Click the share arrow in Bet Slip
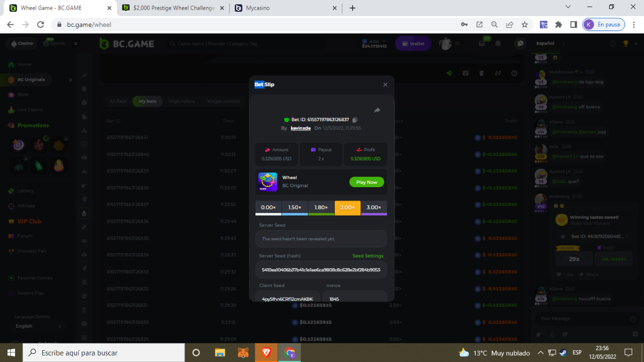Image resolution: width=644 pixels, height=362 pixels. point(377,110)
